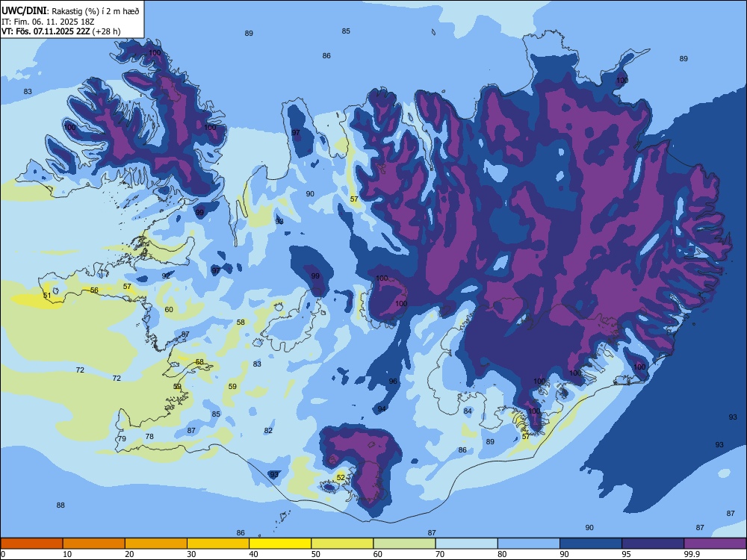Click the dark orange 0–10 legend swatch

pos(31,544)
